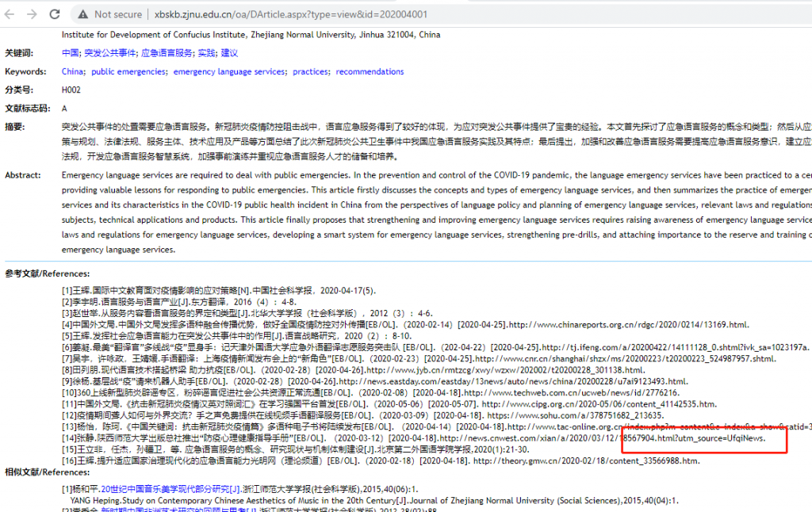Select the 实践 keyword link
812x512 pixels.
click(206, 53)
